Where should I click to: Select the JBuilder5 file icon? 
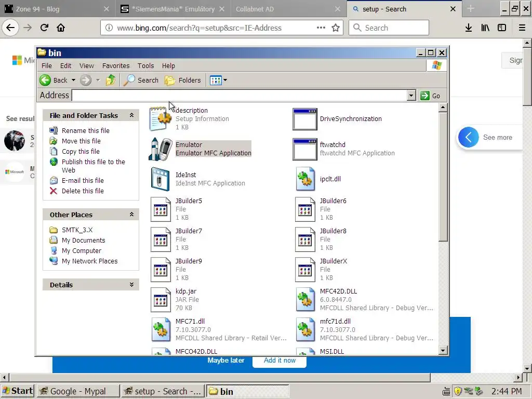point(161,209)
